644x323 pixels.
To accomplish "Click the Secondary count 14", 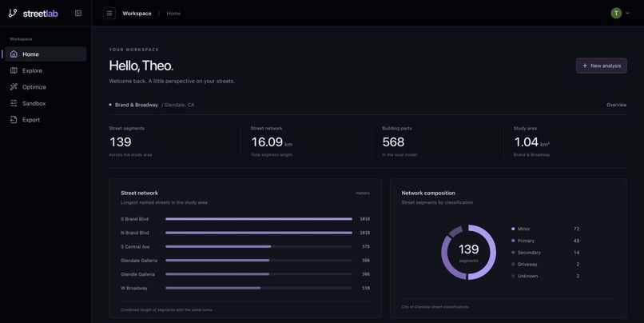I will (x=576, y=253).
